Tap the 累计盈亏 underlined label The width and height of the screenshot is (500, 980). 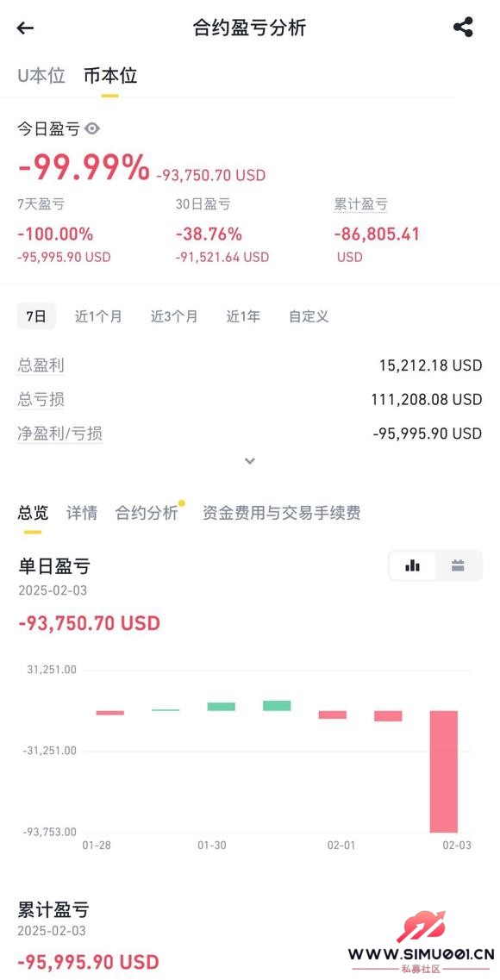tap(360, 204)
